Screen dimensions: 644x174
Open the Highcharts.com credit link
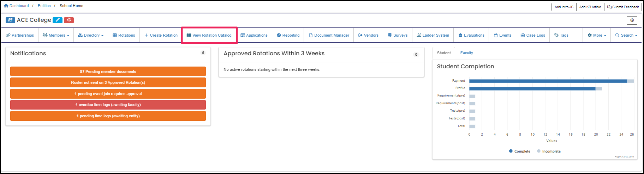[624, 157]
